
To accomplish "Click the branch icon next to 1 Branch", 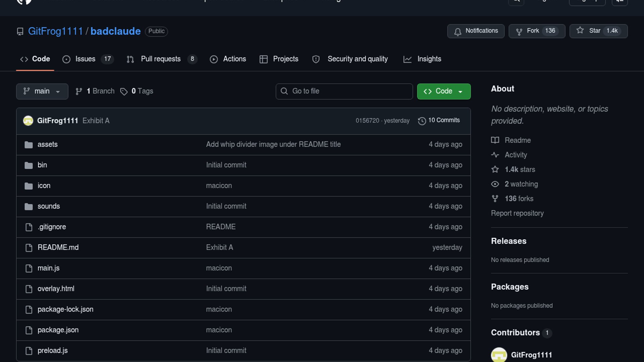I will pos(79,92).
